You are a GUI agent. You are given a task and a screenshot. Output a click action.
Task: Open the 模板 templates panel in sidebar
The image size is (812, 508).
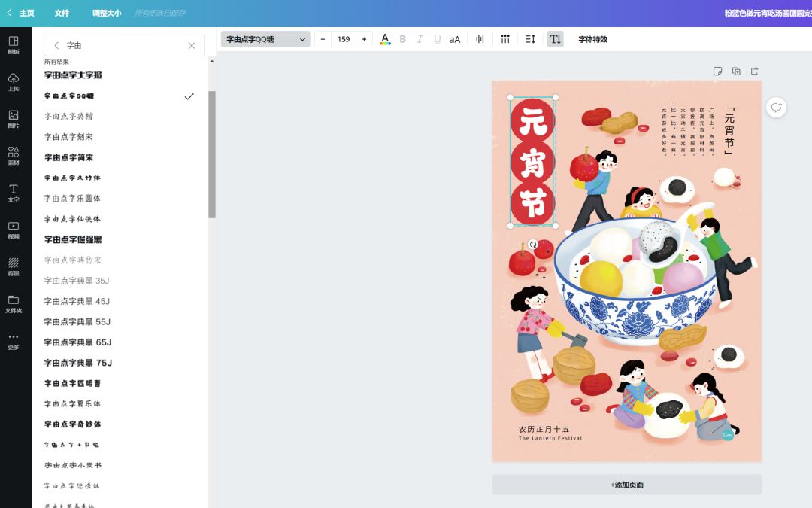point(14,44)
